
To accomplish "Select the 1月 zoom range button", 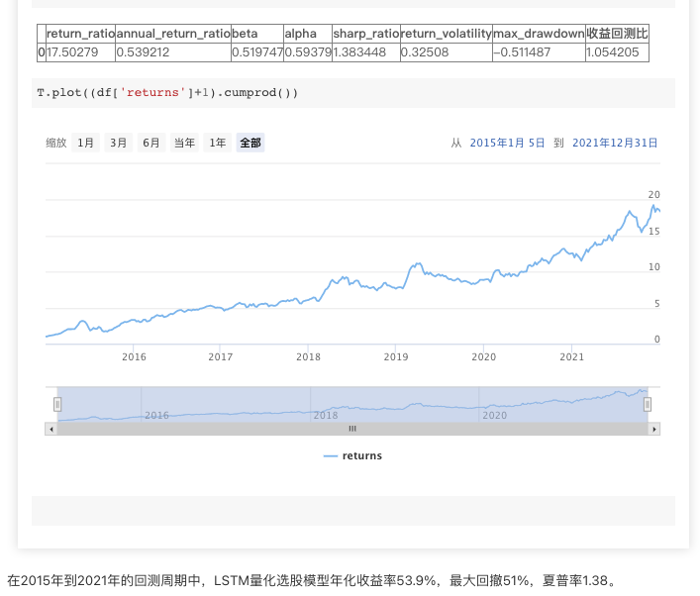I will pos(86,143).
